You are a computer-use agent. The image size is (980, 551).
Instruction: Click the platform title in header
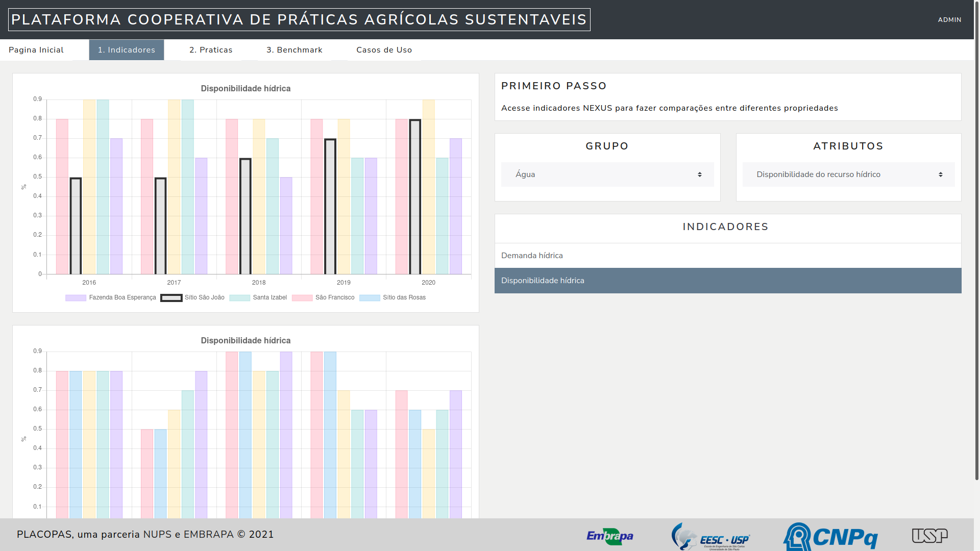299,20
